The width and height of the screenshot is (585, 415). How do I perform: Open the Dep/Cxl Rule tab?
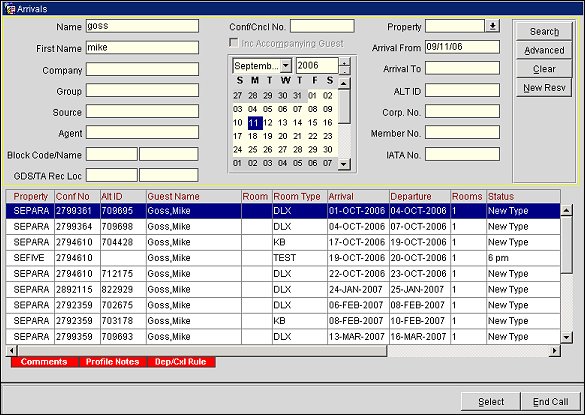[181, 362]
